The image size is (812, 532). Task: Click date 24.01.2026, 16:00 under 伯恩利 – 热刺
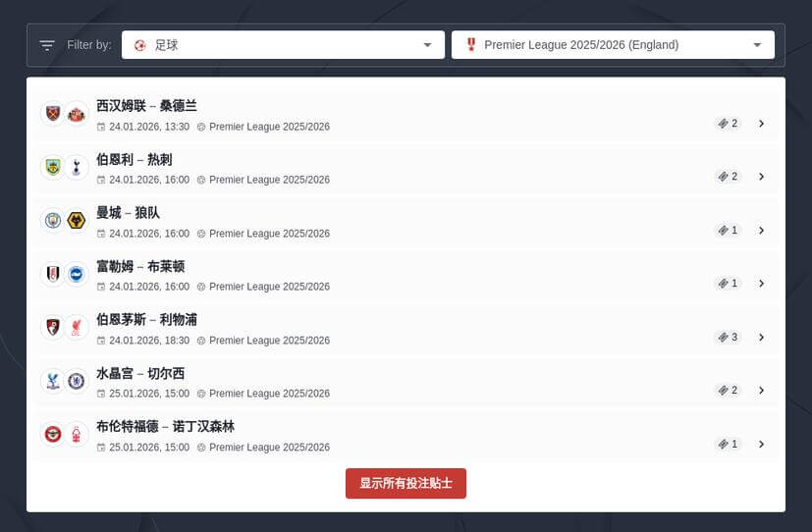pos(149,180)
